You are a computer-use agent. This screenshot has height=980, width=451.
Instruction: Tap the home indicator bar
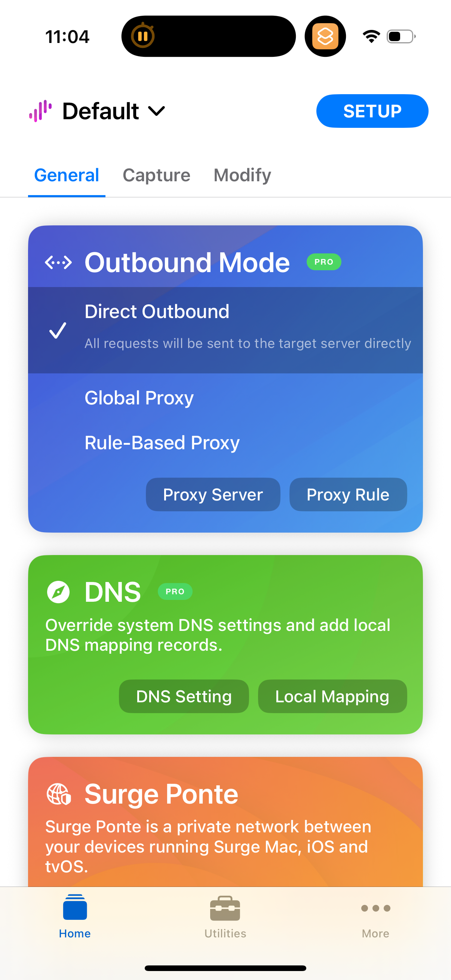225,968
